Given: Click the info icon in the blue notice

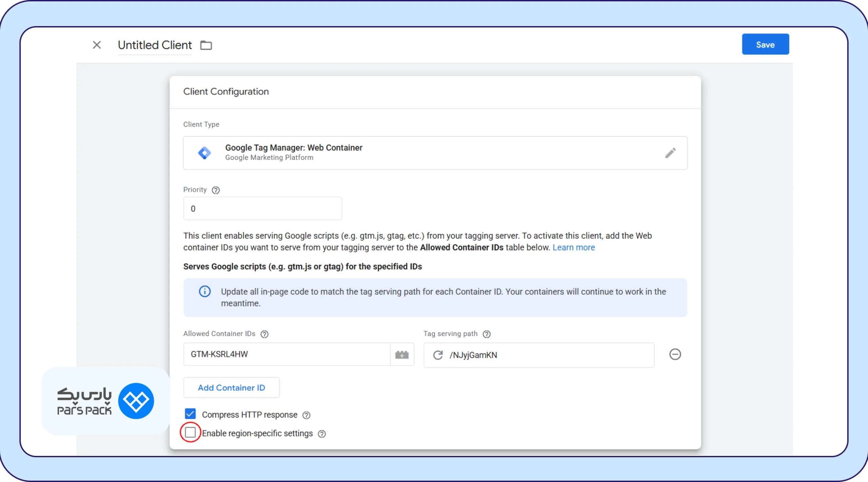Looking at the screenshot, I should (x=204, y=291).
